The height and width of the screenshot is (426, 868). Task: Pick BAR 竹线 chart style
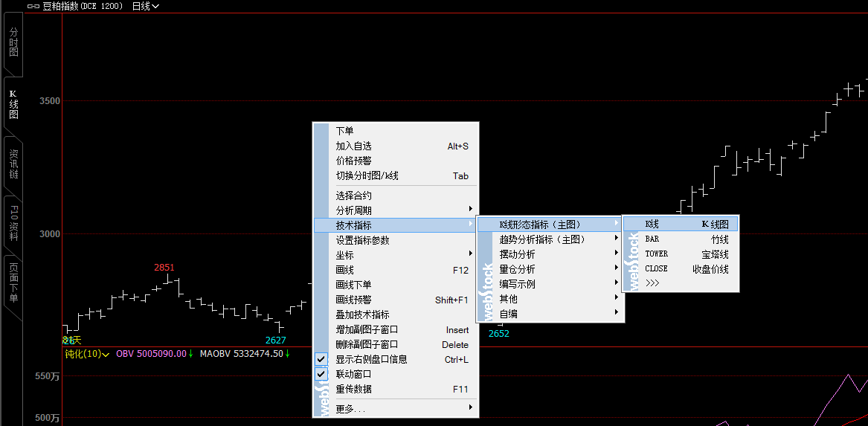[686, 239]
